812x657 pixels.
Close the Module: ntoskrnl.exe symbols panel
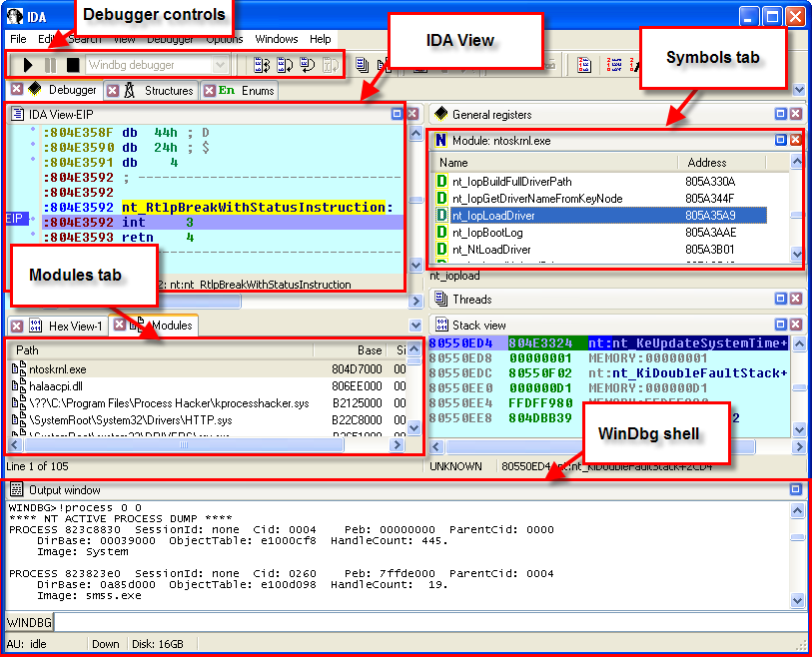pyautogui.click(x=795, y=140)
